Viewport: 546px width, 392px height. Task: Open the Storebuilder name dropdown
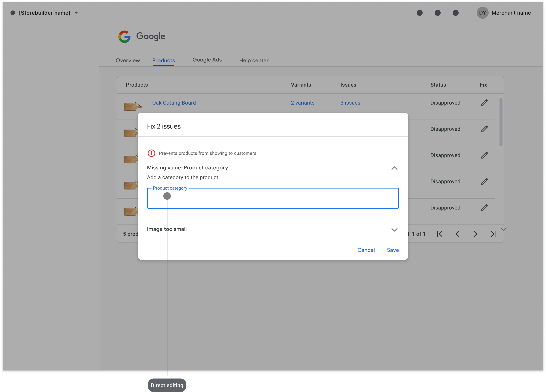point(76,13)
